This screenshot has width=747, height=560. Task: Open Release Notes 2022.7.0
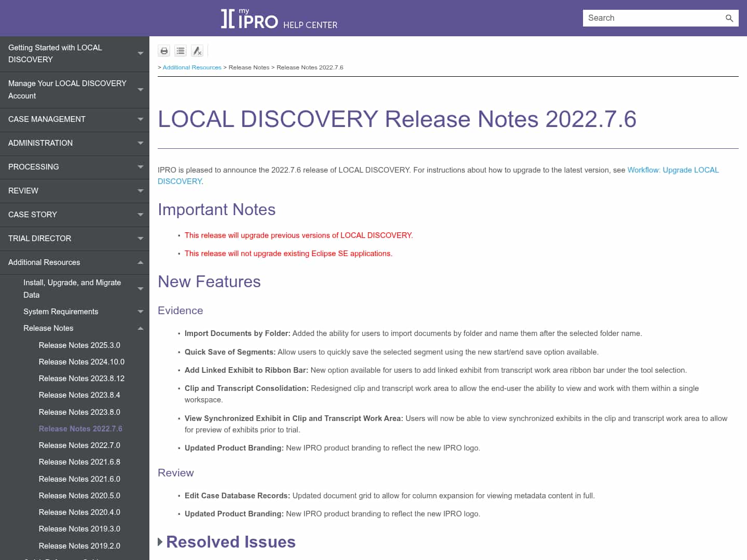pyautogui.click(x=79, y=445)
